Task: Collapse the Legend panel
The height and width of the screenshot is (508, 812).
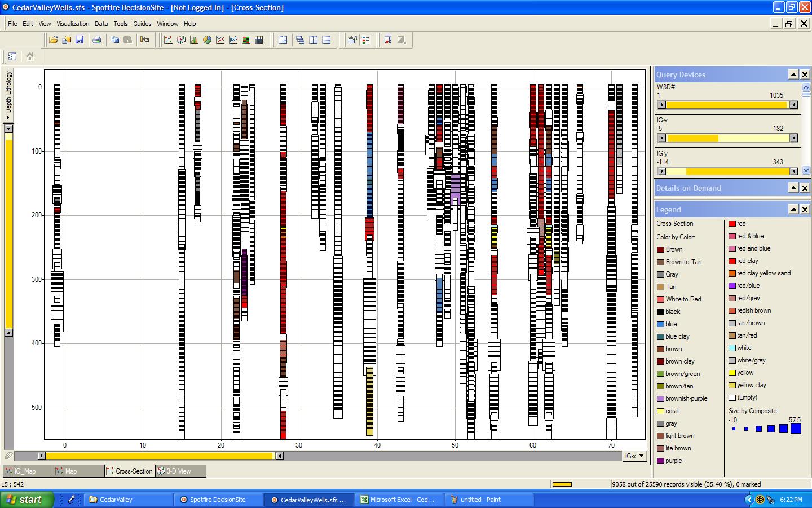Action: pos(793,209)
